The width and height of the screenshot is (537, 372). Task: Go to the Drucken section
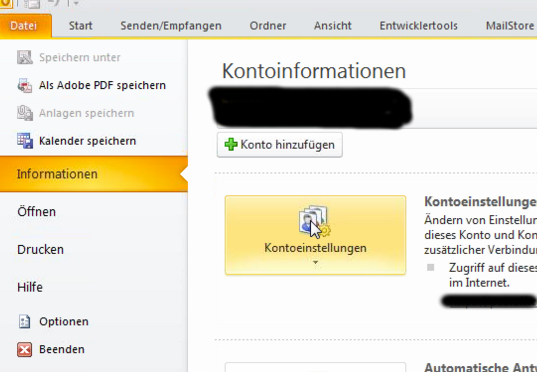pos(40,249)
